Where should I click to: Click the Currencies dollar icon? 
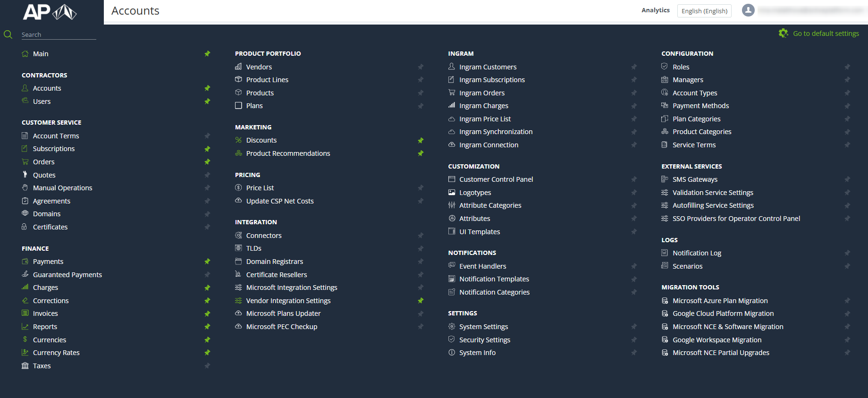coord(25,339)
